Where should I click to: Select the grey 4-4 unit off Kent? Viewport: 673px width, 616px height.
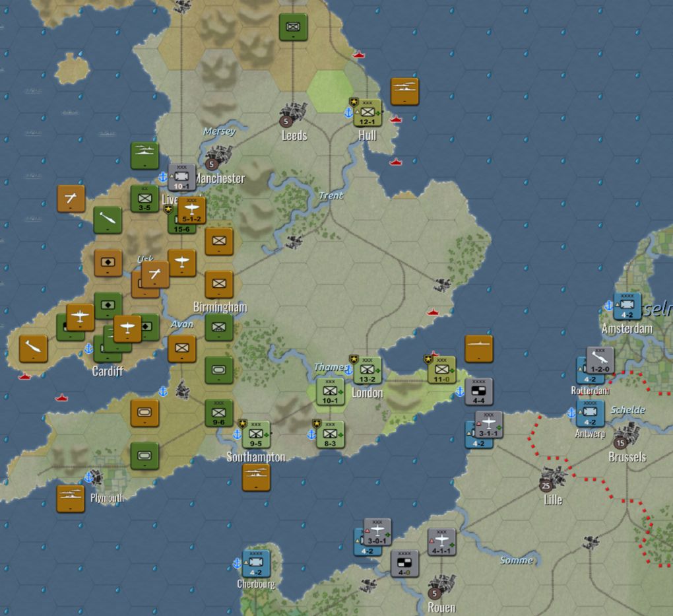pos(479,392)
